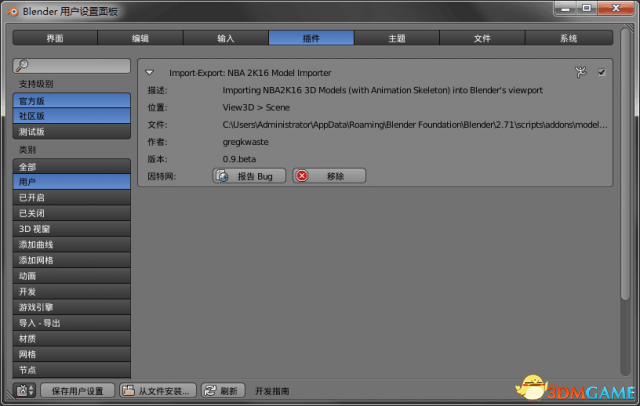Click the magnifier icon in the search field
The image size is (640, 406).
pyautogui.click(x=22, y=65)
